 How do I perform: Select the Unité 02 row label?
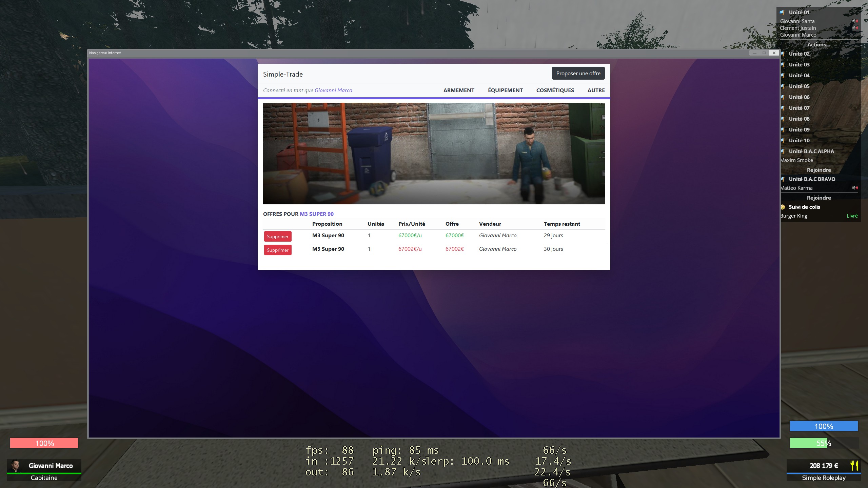pyautogui.click(x=799, y=54)
